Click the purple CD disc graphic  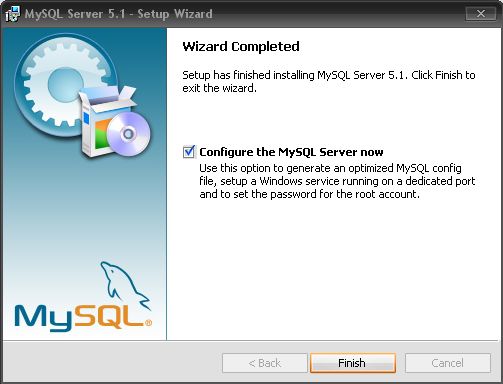[128, 134]
